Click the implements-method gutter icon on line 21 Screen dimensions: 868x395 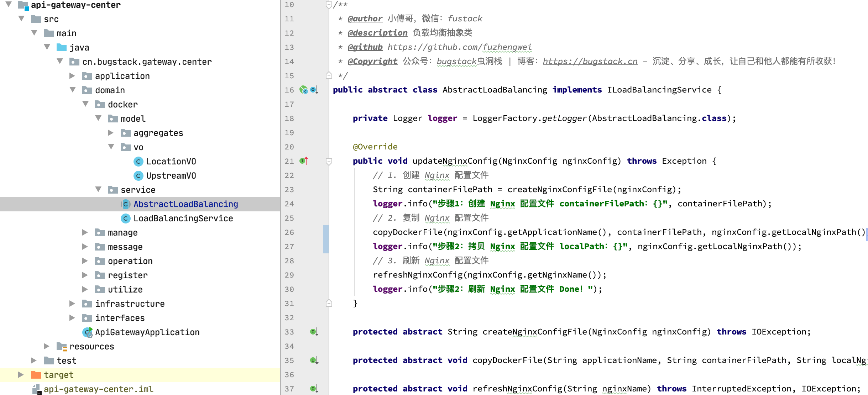[x=303, y=161]
